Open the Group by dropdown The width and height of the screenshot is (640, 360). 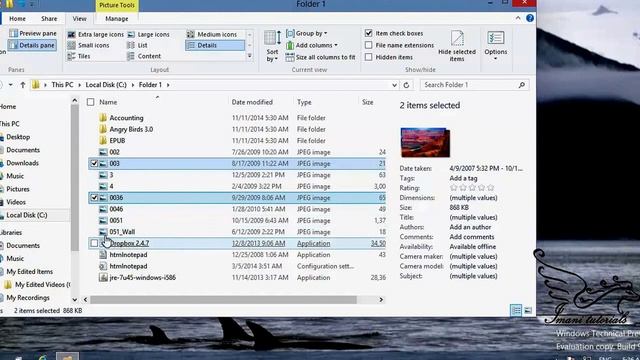click(x=307, y=33)
